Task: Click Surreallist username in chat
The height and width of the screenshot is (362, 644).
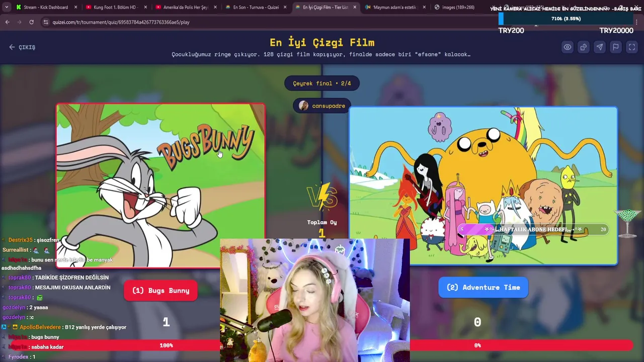Action: click(15, 250)
